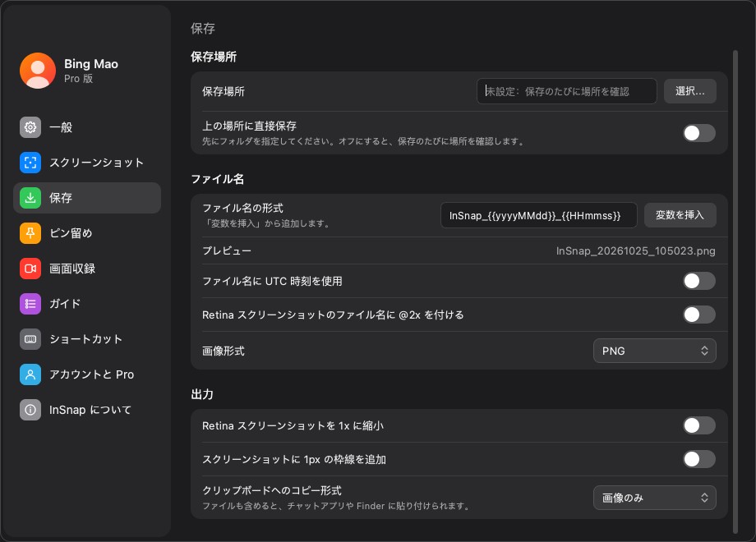Show InSnap について page
The width and height of the screenshot is (756, 542).
(87, 410)
